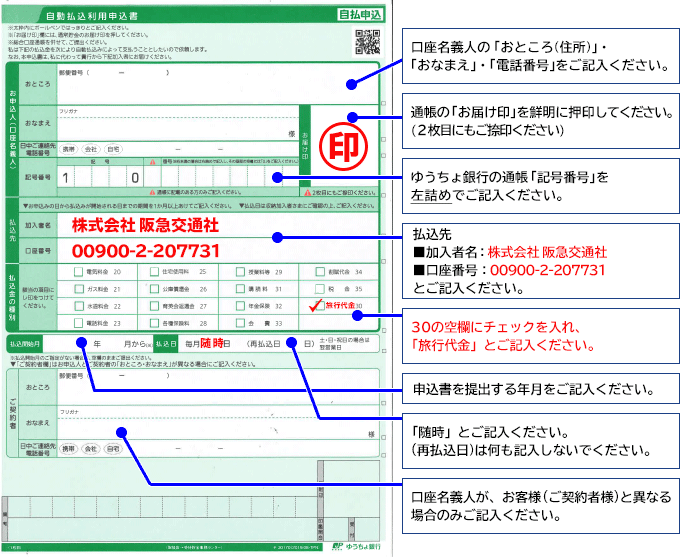
Task: Click the red 株式会社 阪急交通社 payee name
Action: coord(149,225)
